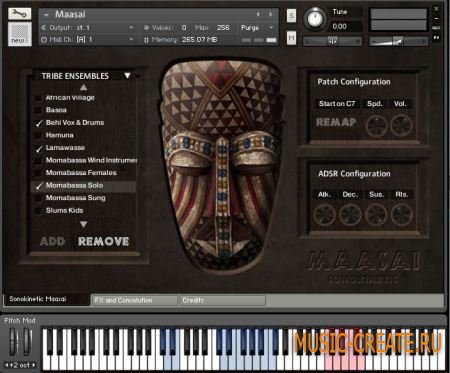
Task: Select the Slums Kids list entry
Action: [x=65, y=210]
